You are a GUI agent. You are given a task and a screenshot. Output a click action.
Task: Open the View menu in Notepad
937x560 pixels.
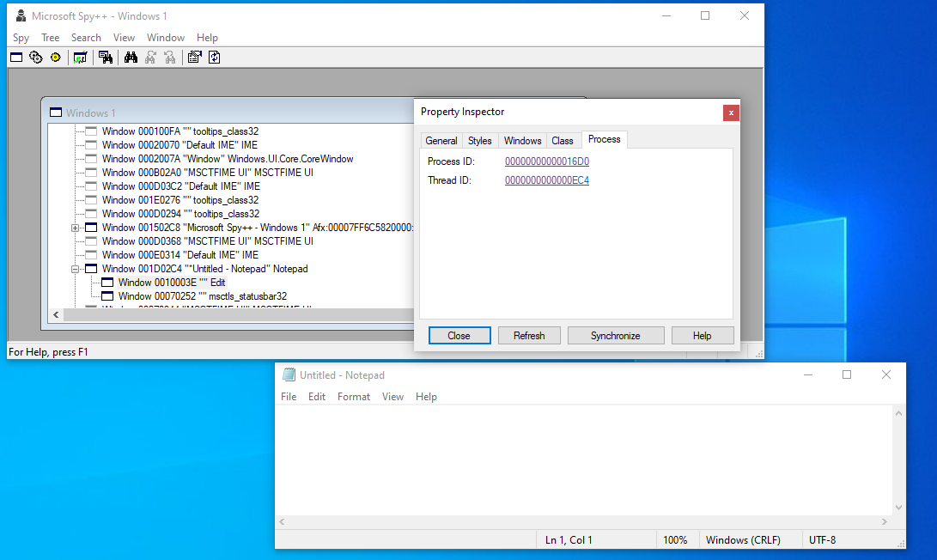coord(392,397)
